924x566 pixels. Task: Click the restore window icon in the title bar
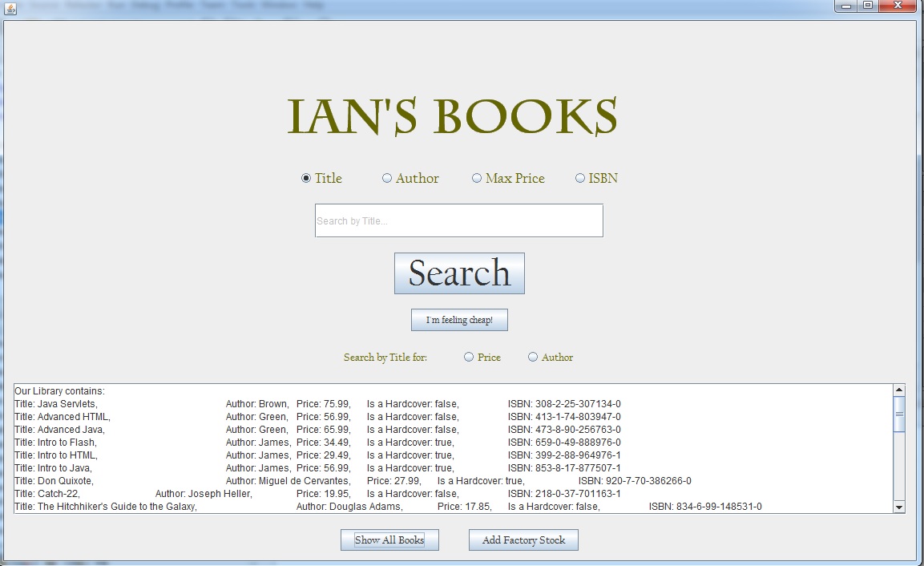click(x=867, y=6)
